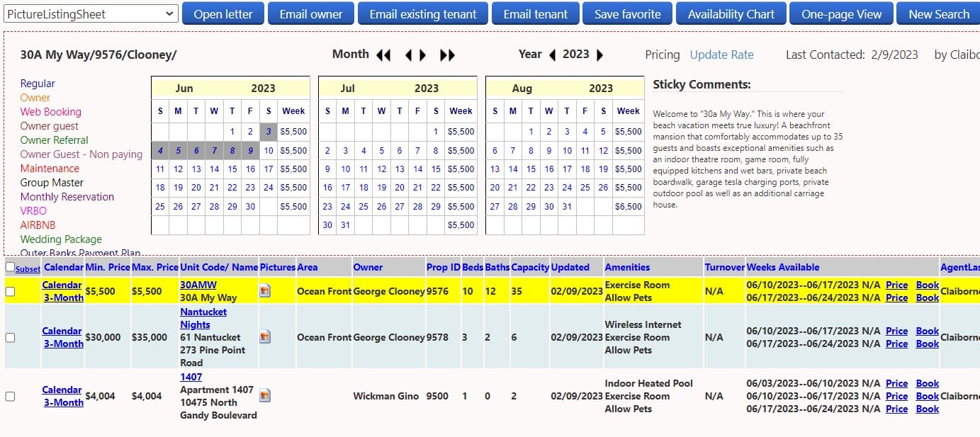The width and height of the screenshot is (980, 437).
Task: Click the Wedding Package legend entry
Action: click(61, 239)
